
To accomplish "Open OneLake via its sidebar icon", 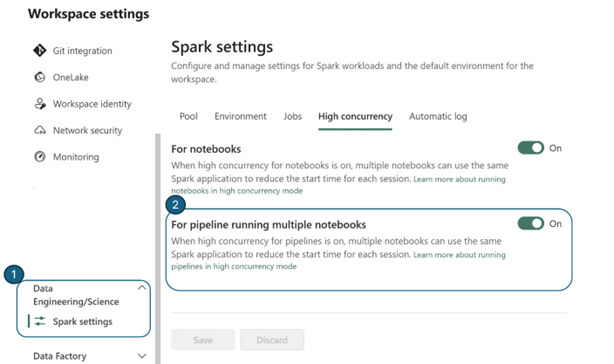I will [40, 77].
